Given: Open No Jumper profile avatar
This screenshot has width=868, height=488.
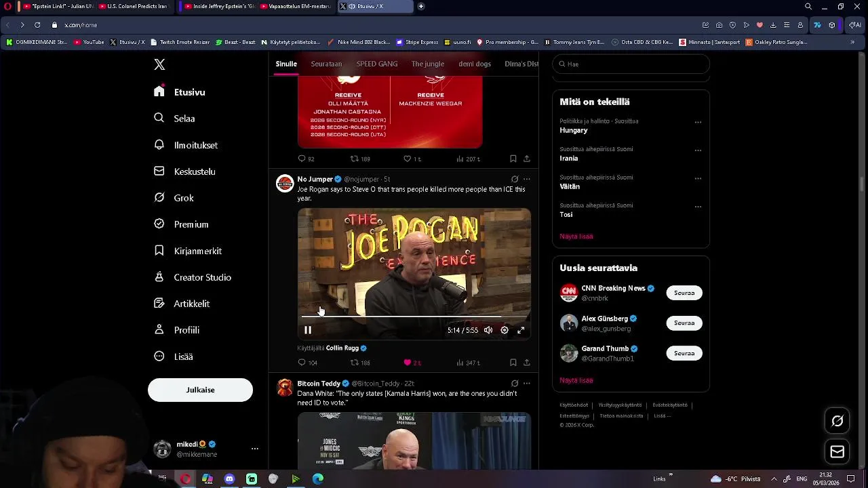Looking at the screenshot, I should (x=285, y=183).
